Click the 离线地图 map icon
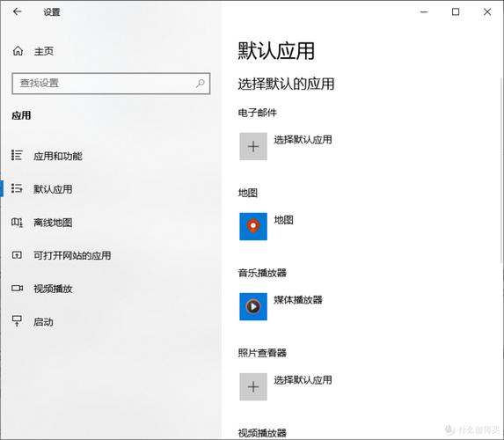The height and width of the screenshot is (440, 504). click(17, 222)
